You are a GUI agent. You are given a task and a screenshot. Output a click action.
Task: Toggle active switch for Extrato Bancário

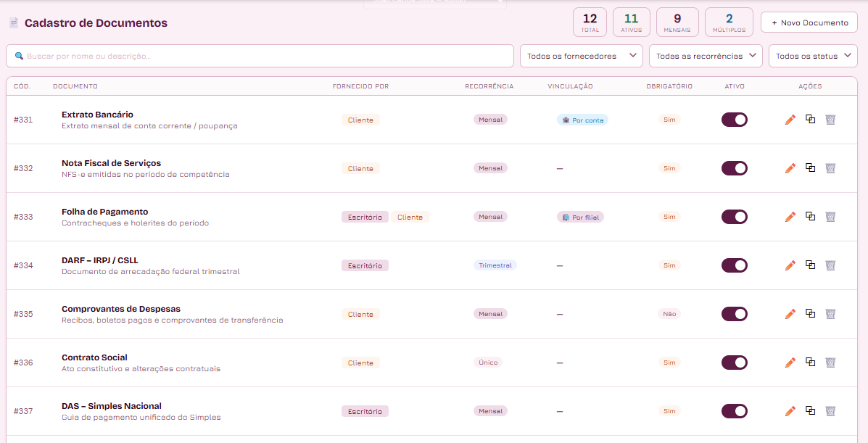(x=734, y=120)
